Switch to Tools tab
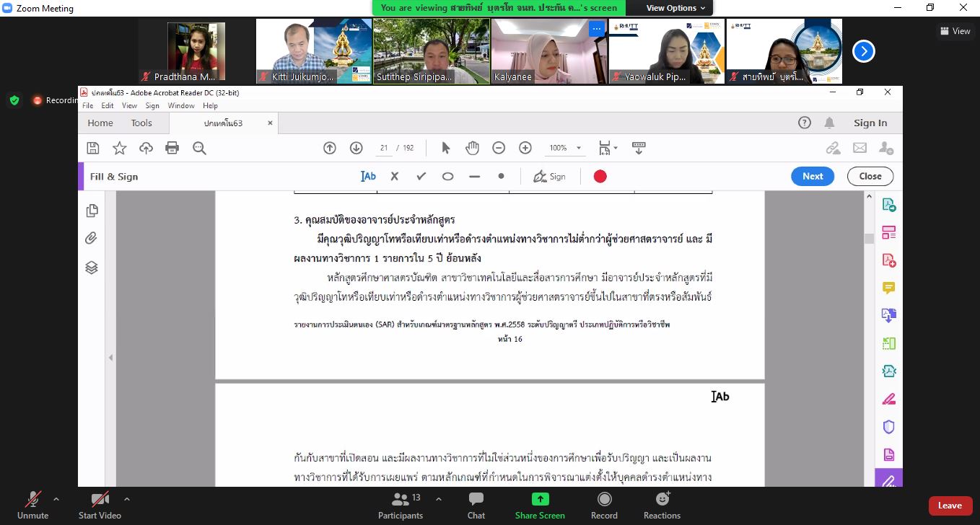This screenshot has width=980, height=525. (x=141, y=123)
